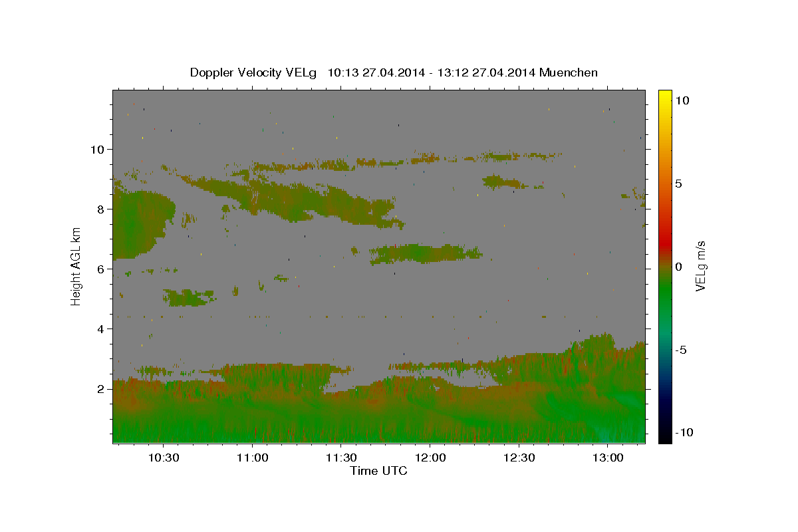Click the end time '13:12 27.04.2014' in title

click(487, 72)
